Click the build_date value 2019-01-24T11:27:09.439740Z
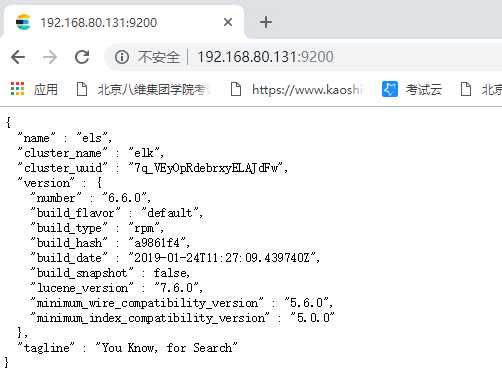Screen dimensions: 502x383 pyautogui.click(x=222, y=258)
